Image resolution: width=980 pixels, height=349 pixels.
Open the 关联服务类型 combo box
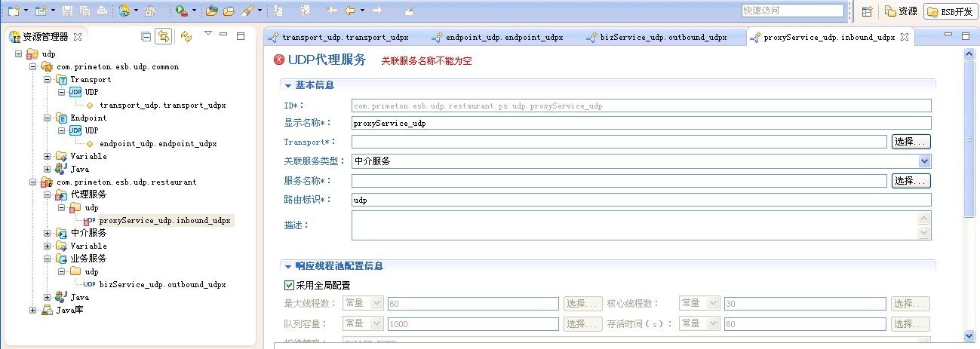pos(641,161)
